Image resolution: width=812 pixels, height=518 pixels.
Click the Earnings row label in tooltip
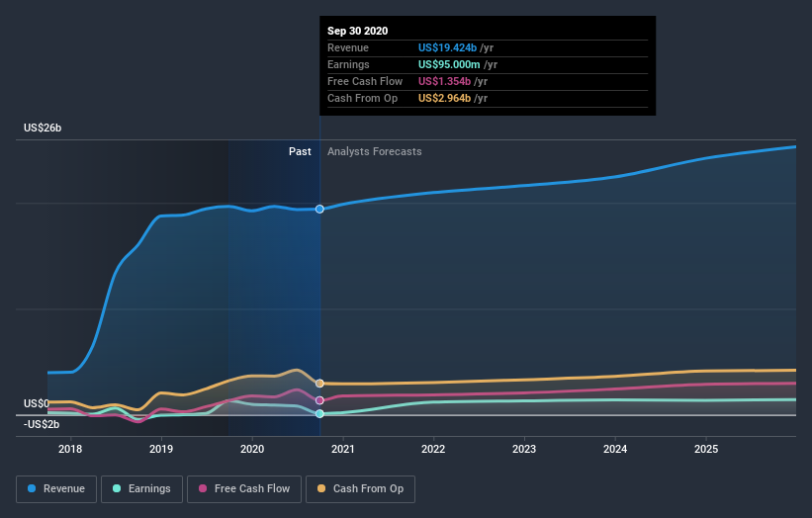pyautogui.click(x=348, y=64)
